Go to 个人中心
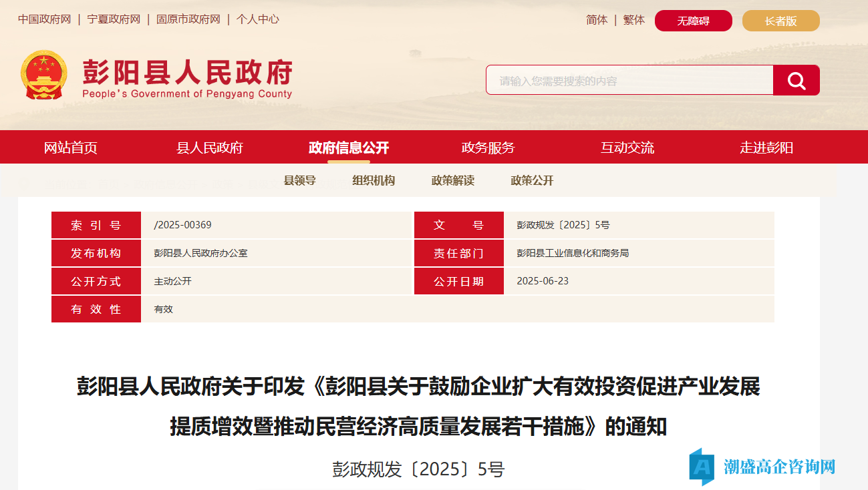868x490 pixels. [x=257, y=19]
